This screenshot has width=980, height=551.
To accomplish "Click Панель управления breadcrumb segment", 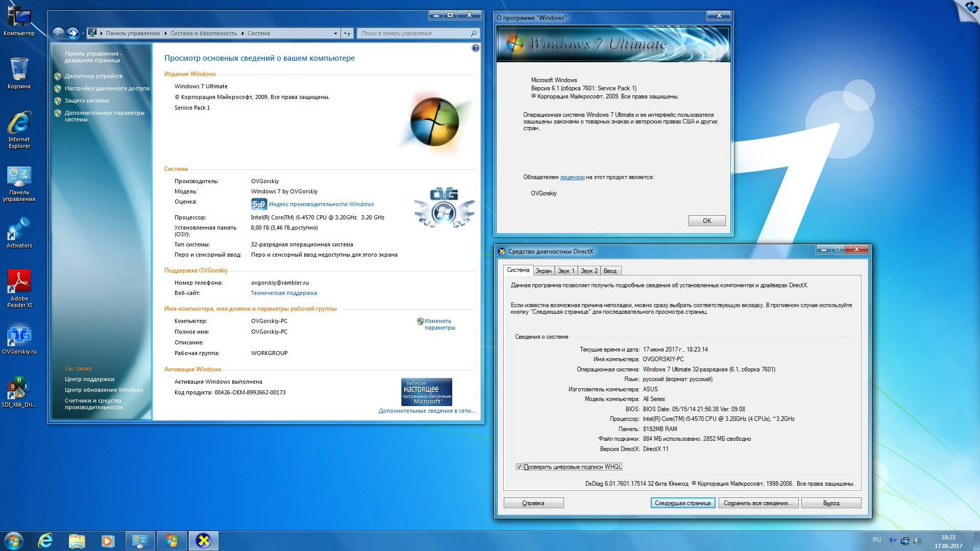I will coord(133,33).
